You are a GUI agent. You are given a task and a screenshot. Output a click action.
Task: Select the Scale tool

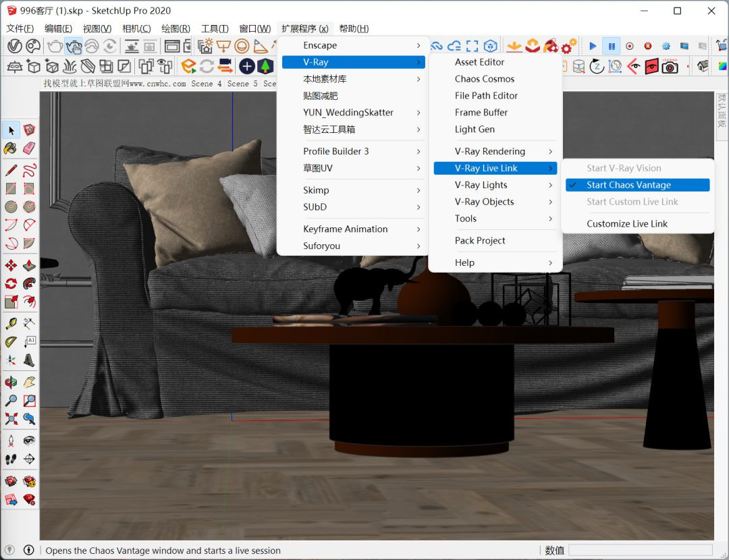pos(11,302)
